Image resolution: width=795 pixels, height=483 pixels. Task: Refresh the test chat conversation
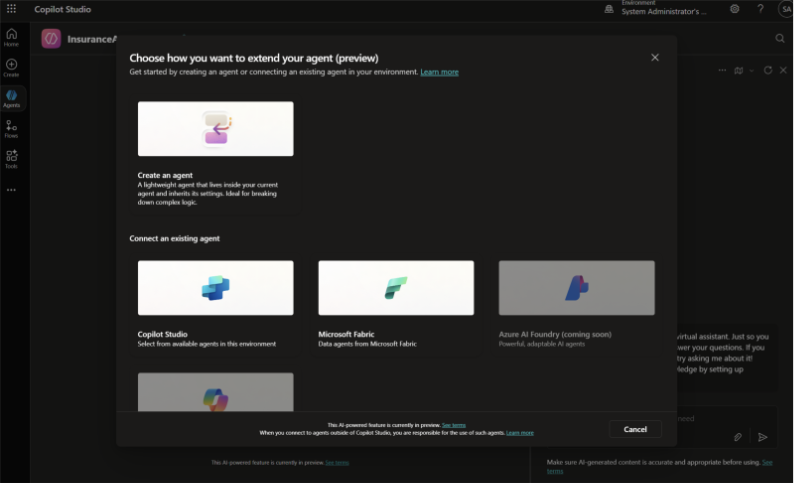[768, 70]
